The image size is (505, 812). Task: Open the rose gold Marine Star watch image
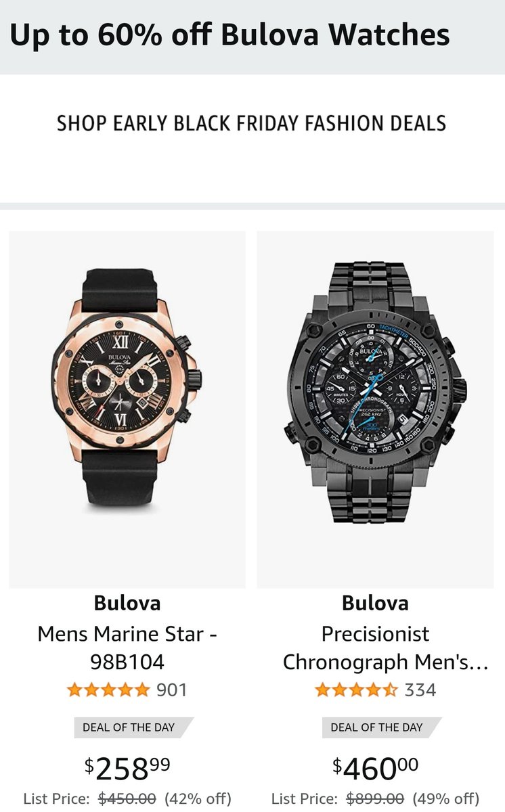tap(127, 409)
